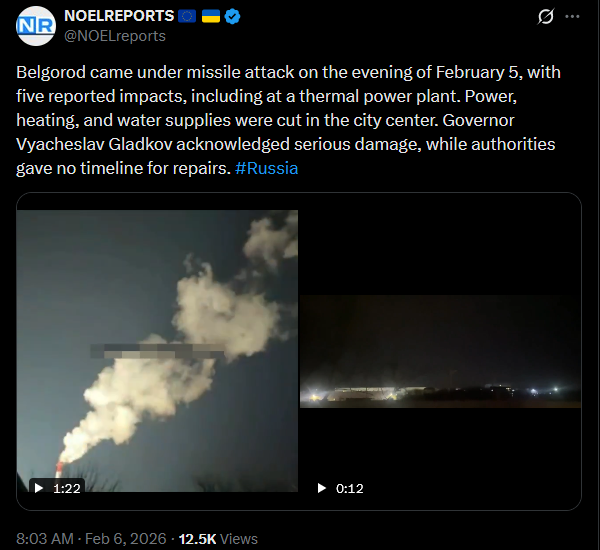The image size is (600, 550).
Task: Click the post text about Belgorod attack
Action: (288, 120)
